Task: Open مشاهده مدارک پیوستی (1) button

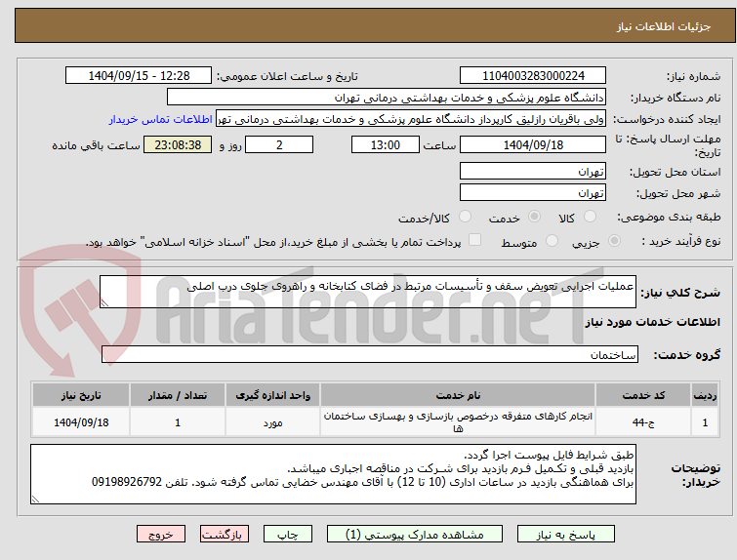Action: click(x=415, y=535)
